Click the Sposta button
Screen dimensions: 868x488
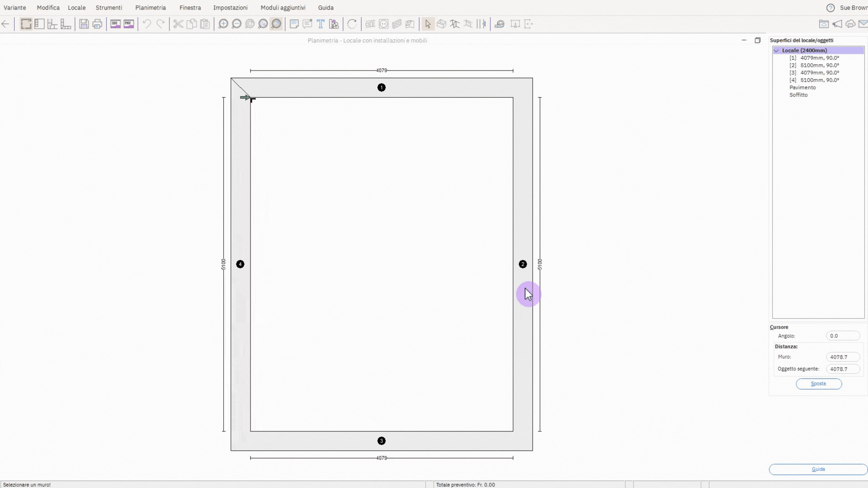[x=818, y=384]
